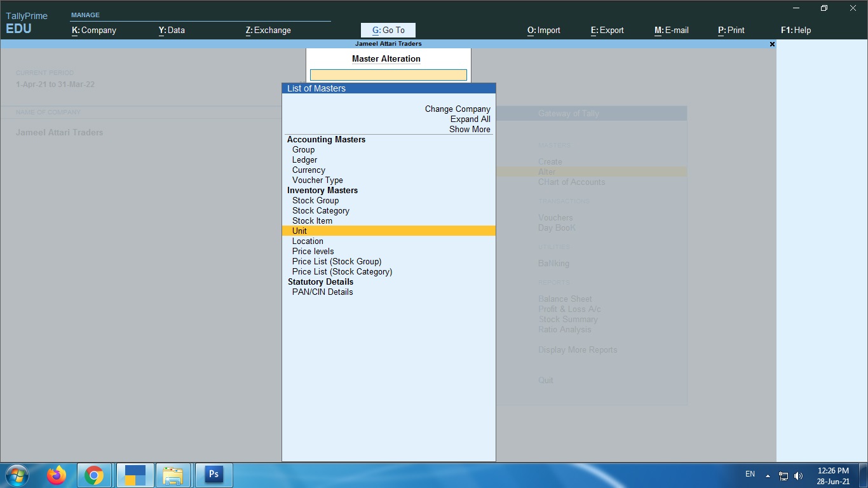Open Firefox from the taskbar
This screenshot has width=868, height=488.
pos(57,475)
